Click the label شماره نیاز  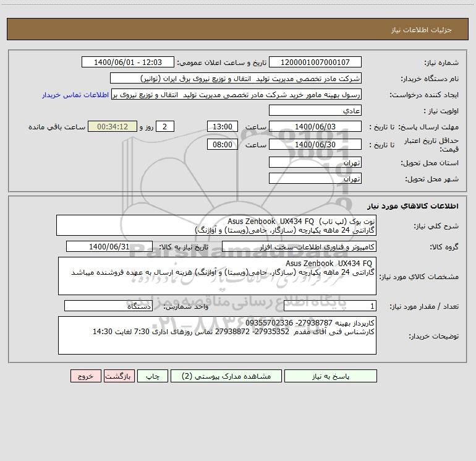441,63
